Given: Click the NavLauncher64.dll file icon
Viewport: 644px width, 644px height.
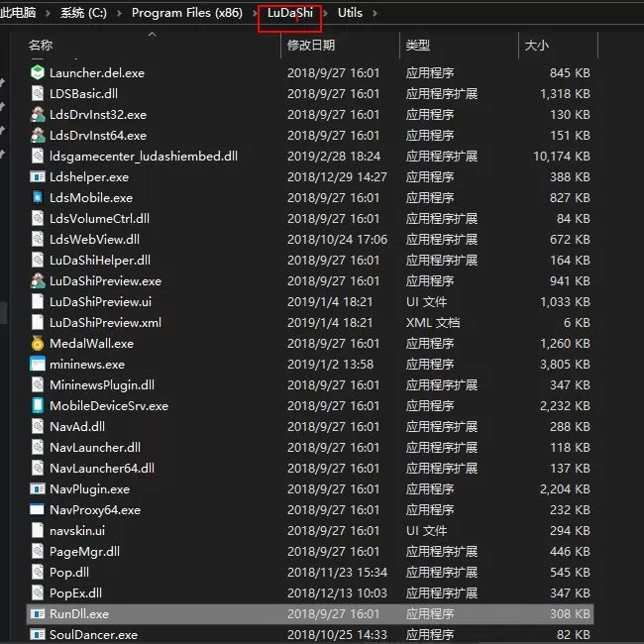Looking at the screenshot, I should coord(38,468).
